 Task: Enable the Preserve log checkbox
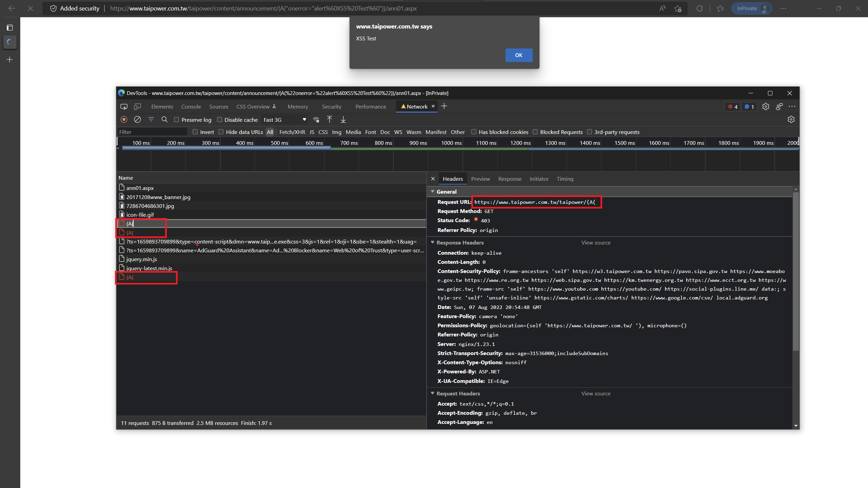(177, 120)
